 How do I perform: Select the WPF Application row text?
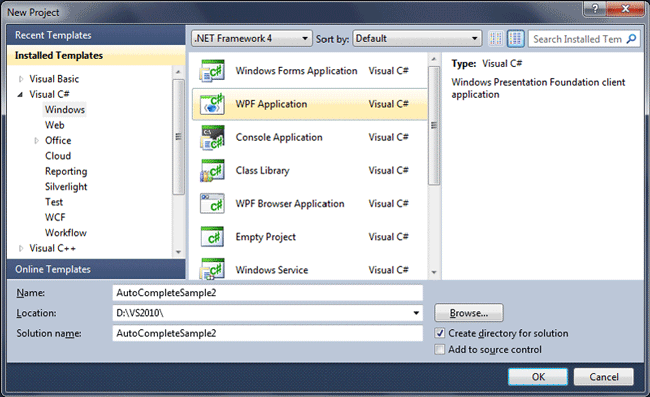pos(271,104)
